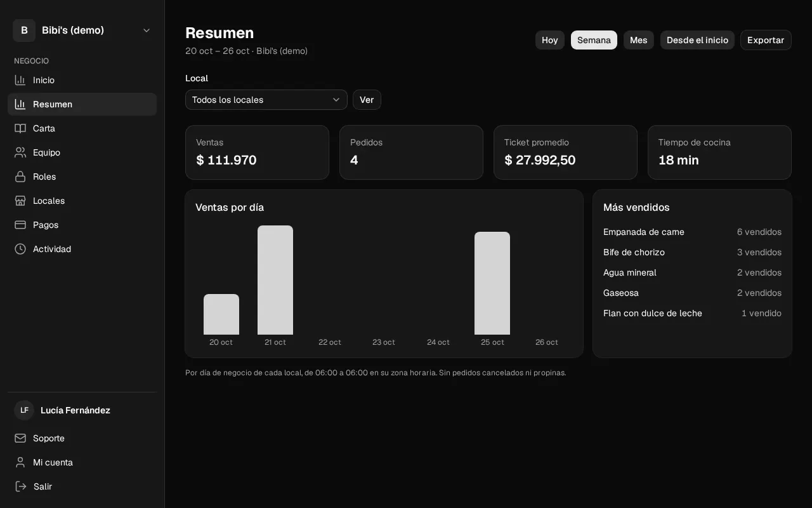Click the Tiempo de cocina 18 min card
812x508 pixels.
tap(719, 152)
